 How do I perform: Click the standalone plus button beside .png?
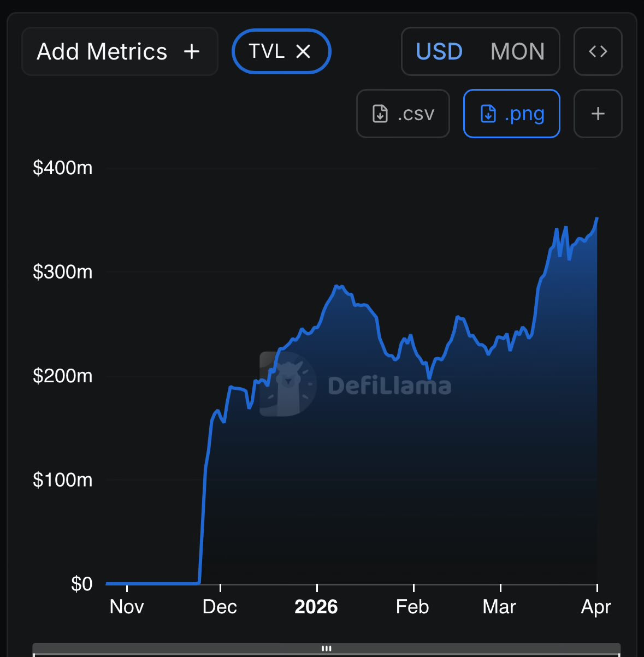[x=598, y=114]
